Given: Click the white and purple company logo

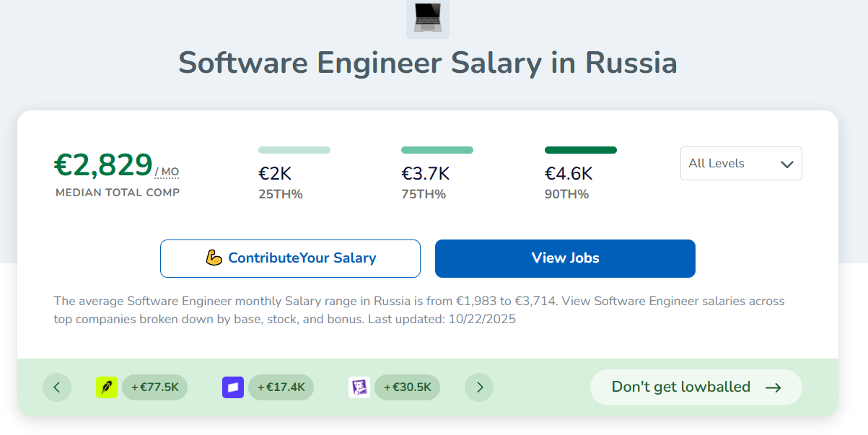Looking at the screenshot, I should point(359,387).
